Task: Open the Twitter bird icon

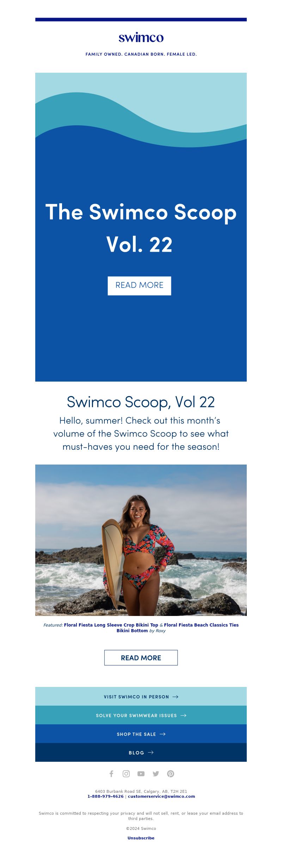Action: pyautogui.click(x=156, y=774)
